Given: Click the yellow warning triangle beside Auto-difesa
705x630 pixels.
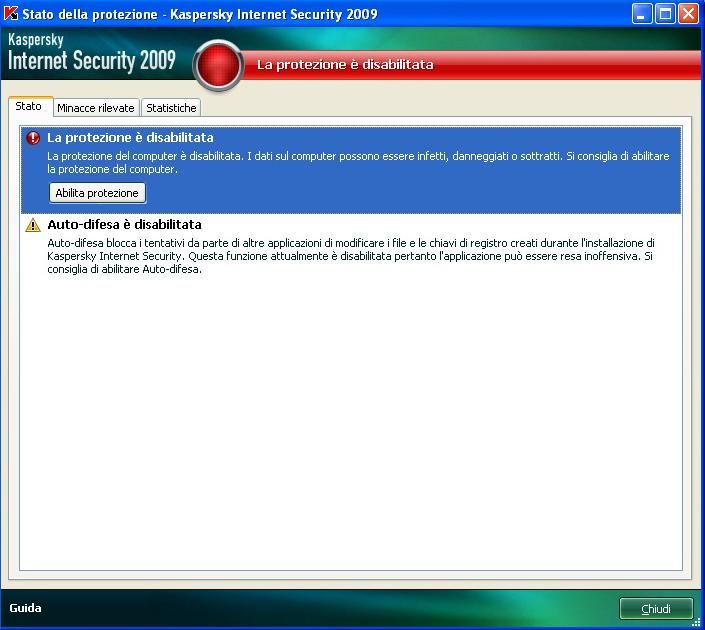Looking at the screenshot, I should (33, 224).
